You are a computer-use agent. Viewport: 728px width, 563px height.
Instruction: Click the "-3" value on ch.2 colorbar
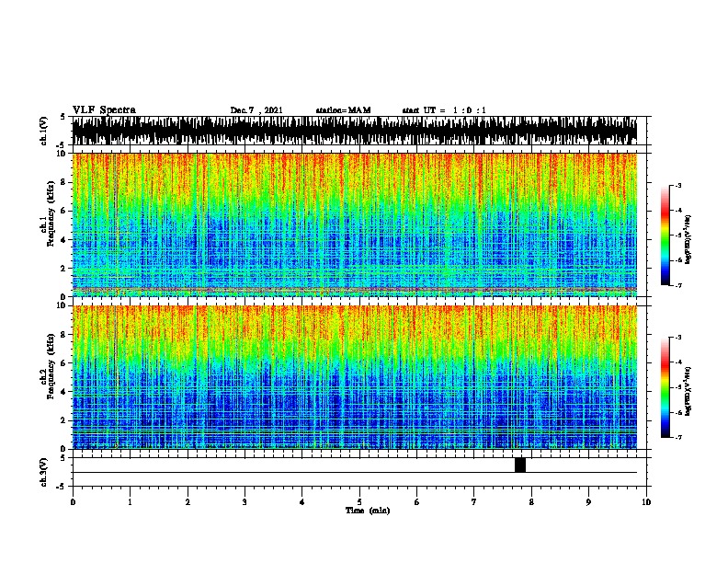coord(677,338)
